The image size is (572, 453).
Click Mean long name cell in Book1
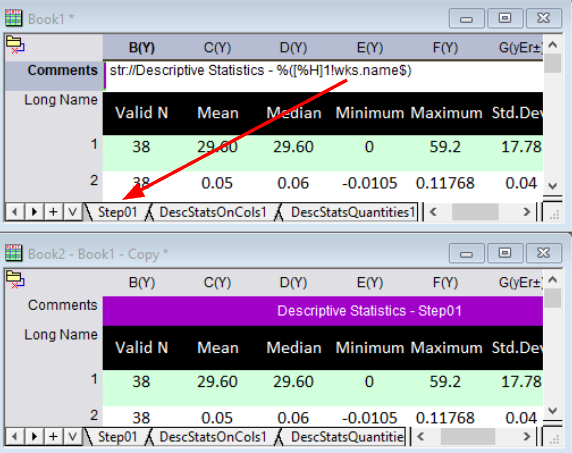(217, 113)
